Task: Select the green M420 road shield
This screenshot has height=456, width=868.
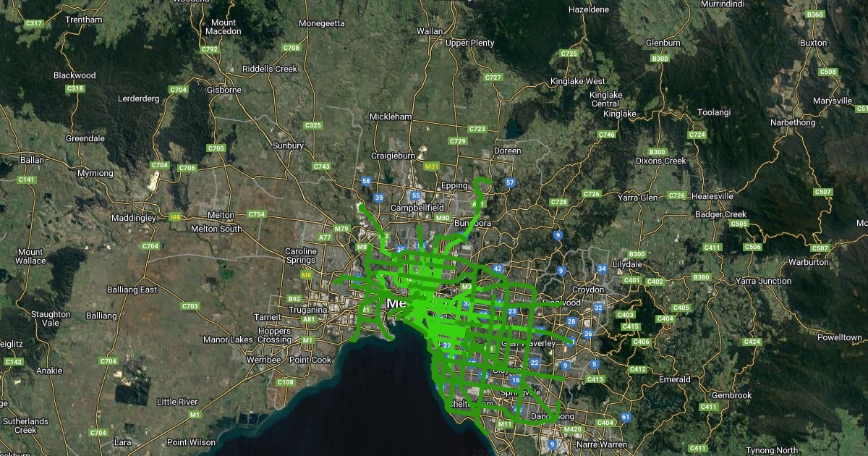Action: [572, 430]
